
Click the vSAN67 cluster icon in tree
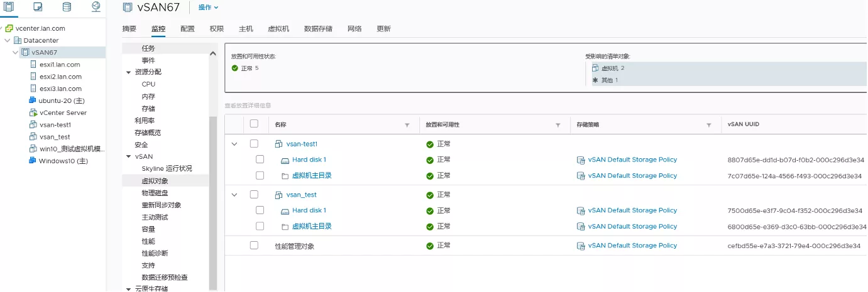[x=25, y=52]
